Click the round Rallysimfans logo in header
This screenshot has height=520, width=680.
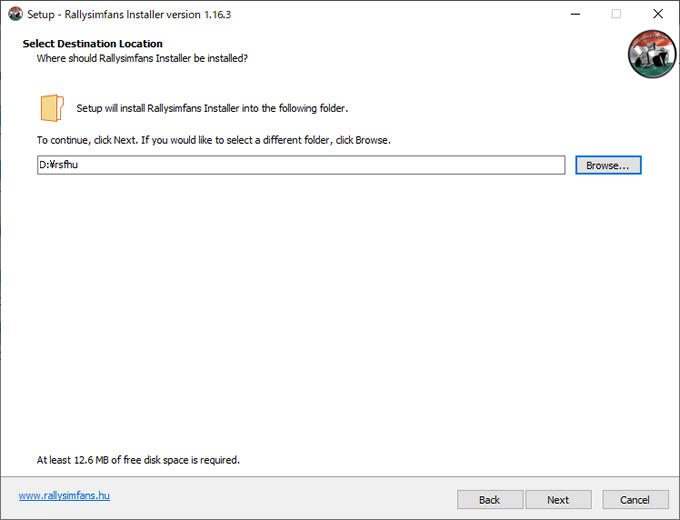click(652, 54)
